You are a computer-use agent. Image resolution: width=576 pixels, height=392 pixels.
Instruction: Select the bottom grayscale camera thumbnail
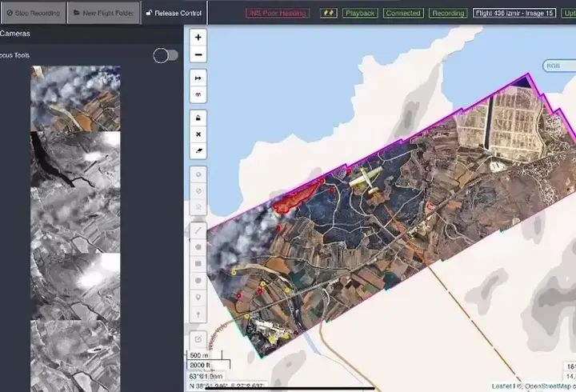tap(75, 356)
